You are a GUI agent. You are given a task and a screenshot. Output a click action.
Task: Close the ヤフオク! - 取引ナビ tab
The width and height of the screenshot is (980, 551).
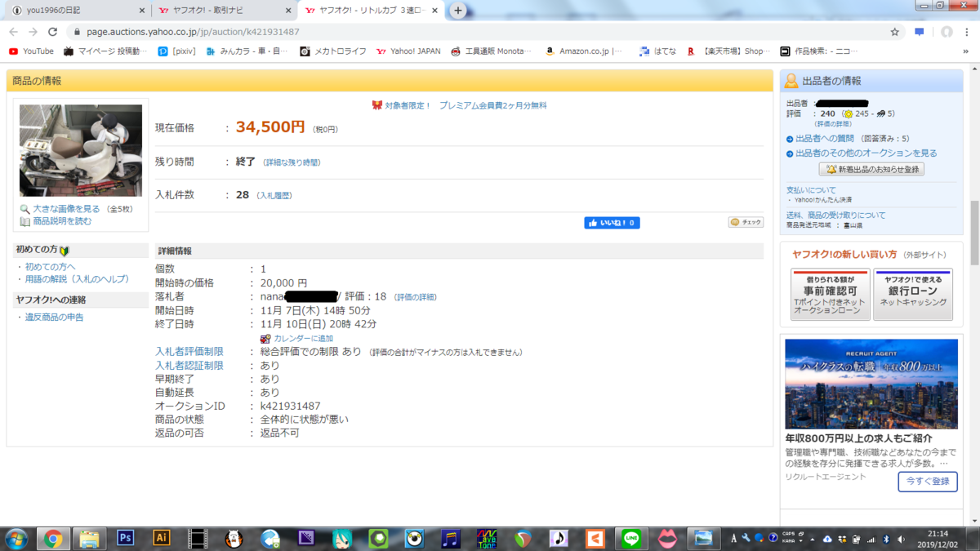(287, 11)
